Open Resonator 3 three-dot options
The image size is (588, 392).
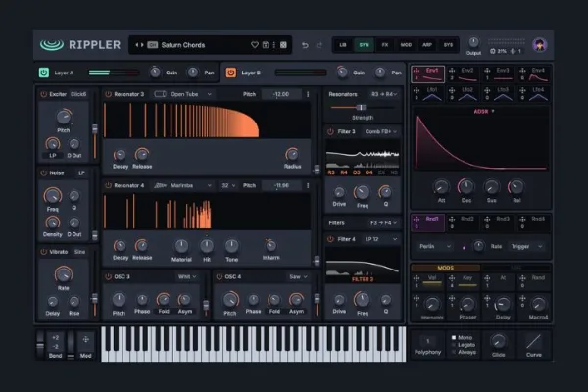308,94
